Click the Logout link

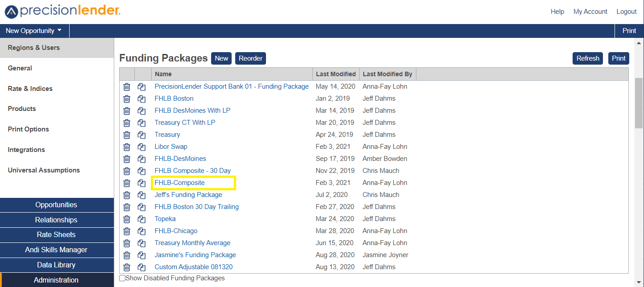[x=627, y=12]
